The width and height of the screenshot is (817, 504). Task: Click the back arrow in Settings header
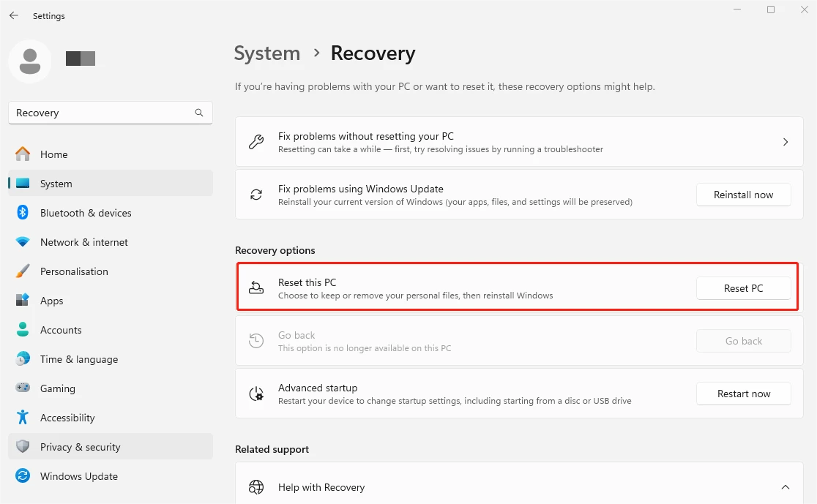click(14, 15)
